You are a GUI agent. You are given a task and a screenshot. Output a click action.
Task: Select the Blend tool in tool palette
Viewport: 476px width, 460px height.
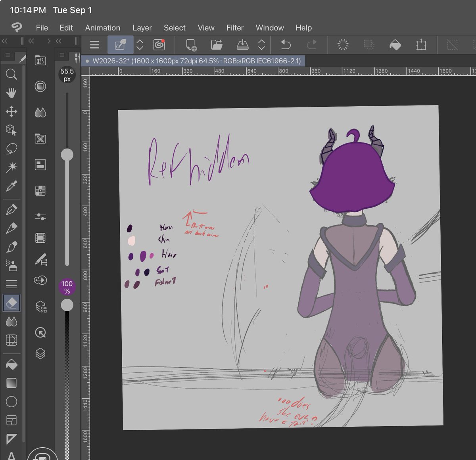(12, 322)
